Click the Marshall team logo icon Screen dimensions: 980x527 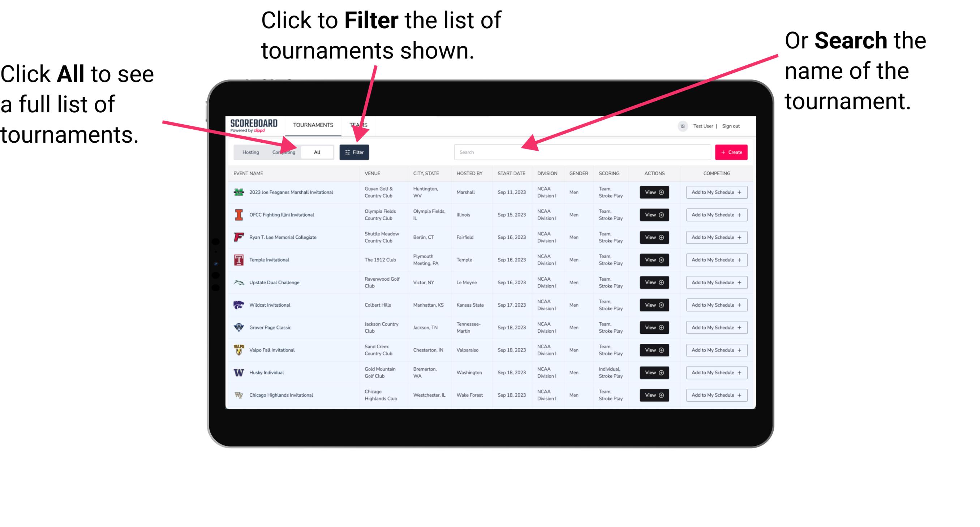point(238,193)
